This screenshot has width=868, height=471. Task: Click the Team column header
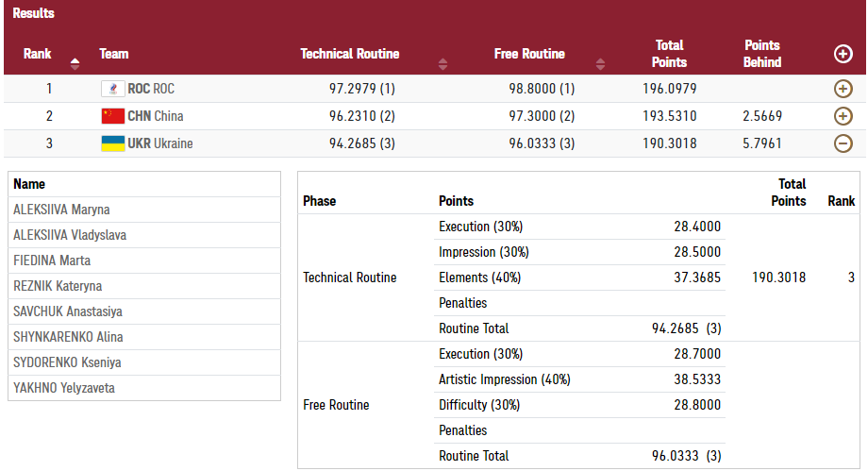[114, 54]
